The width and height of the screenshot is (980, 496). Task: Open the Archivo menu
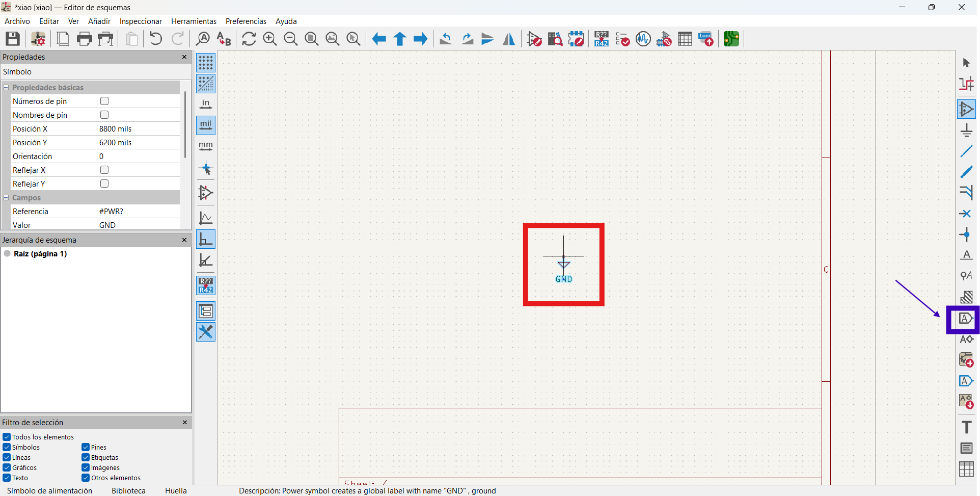(17, 21)
